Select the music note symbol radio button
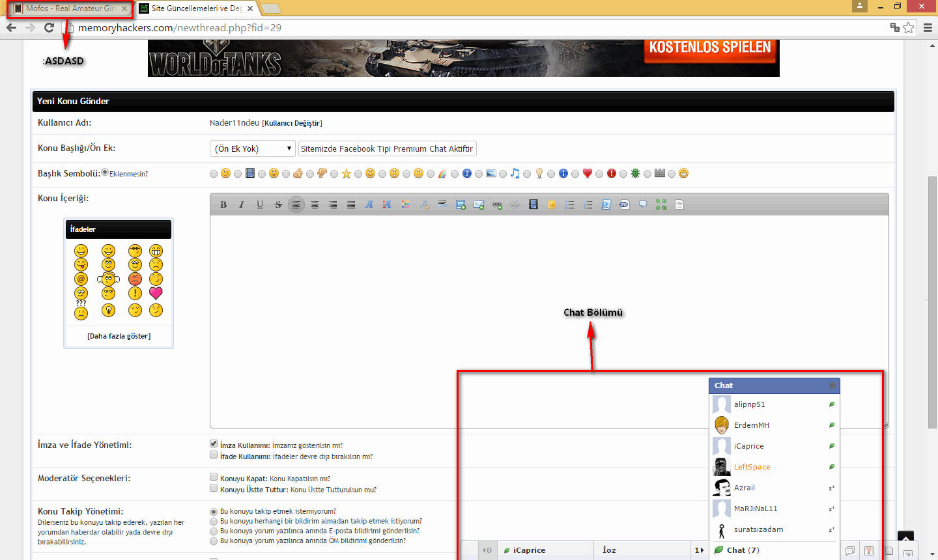This screenshot has width=938, height=560. coord(503,174)
